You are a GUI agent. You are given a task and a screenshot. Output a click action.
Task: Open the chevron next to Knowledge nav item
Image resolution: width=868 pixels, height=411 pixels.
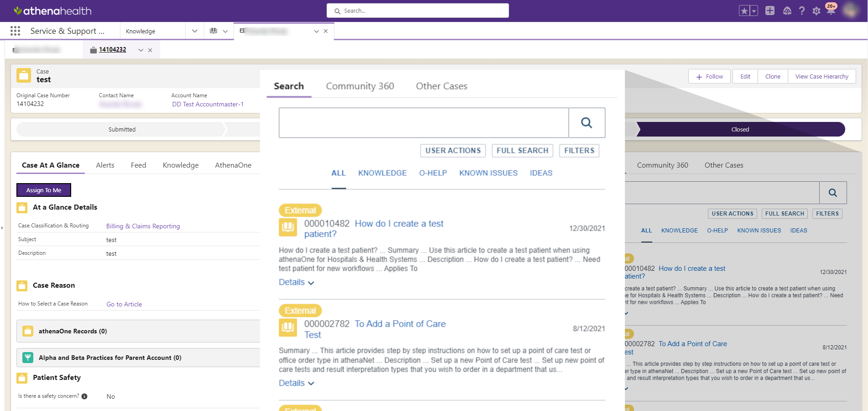[x=195, y=31]
